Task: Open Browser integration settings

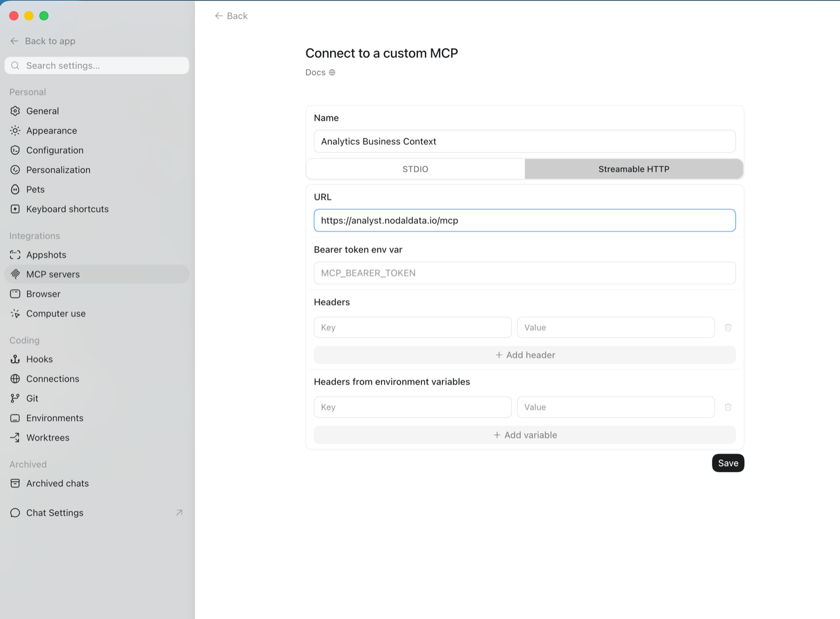Action: click(x=97, y=293)
